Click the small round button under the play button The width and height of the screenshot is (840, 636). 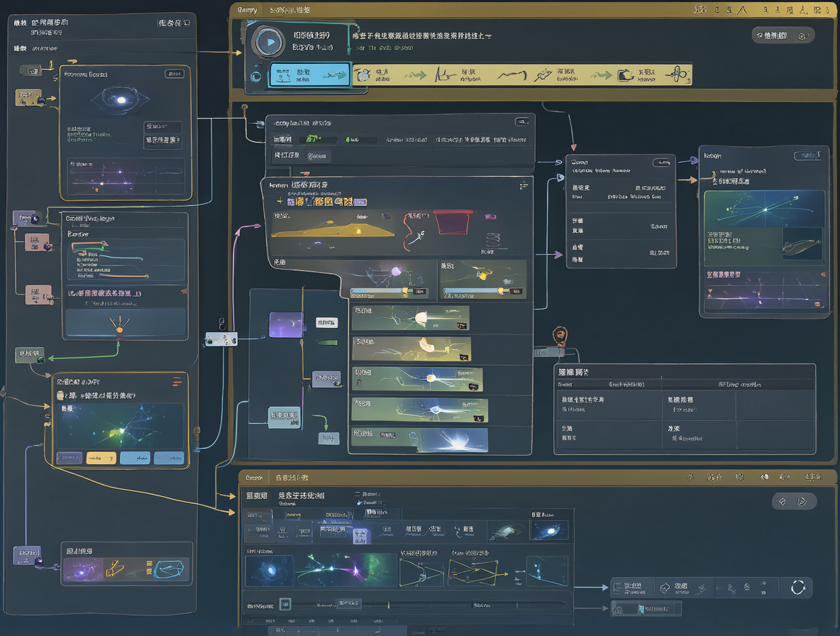[256, 77]
